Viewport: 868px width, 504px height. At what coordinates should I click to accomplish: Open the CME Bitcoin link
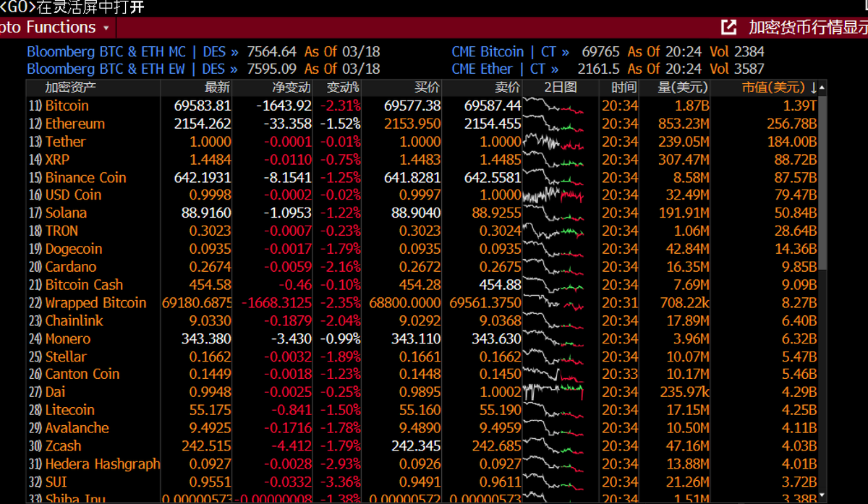click(x=488, y=52)
